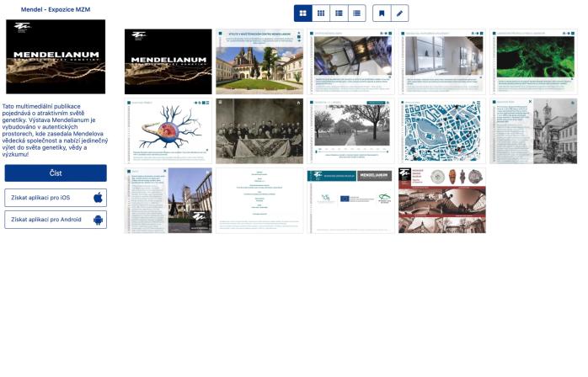
Task: Open the blue city map page
Action: (x=442, y=130)
